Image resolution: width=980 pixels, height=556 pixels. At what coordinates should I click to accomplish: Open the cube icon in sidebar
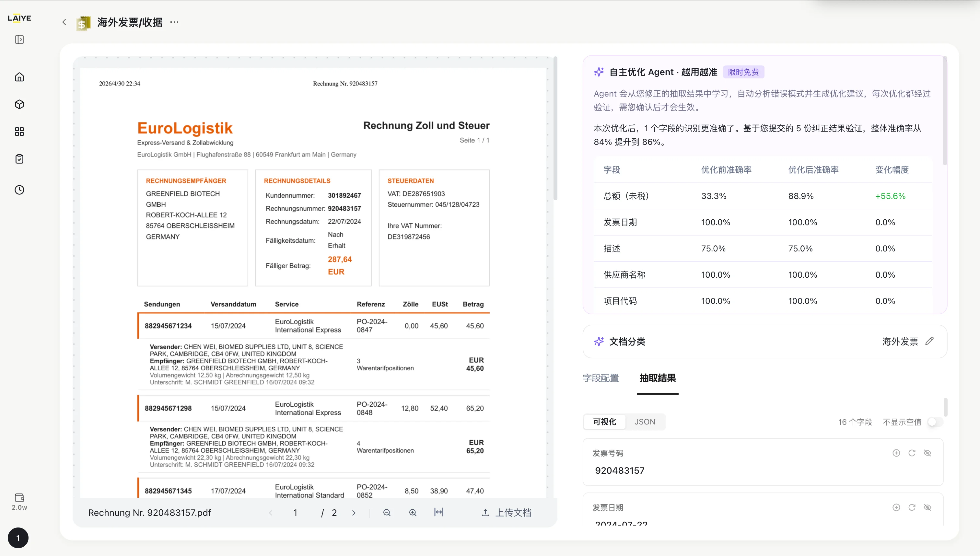(x=19, y=104)
